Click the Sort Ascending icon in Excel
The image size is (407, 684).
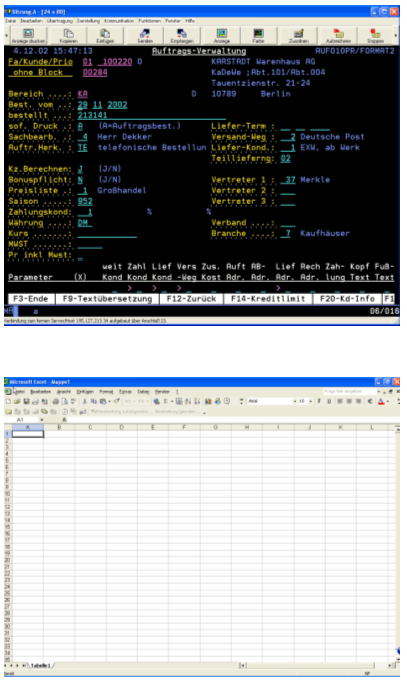[x=188, y=401]
